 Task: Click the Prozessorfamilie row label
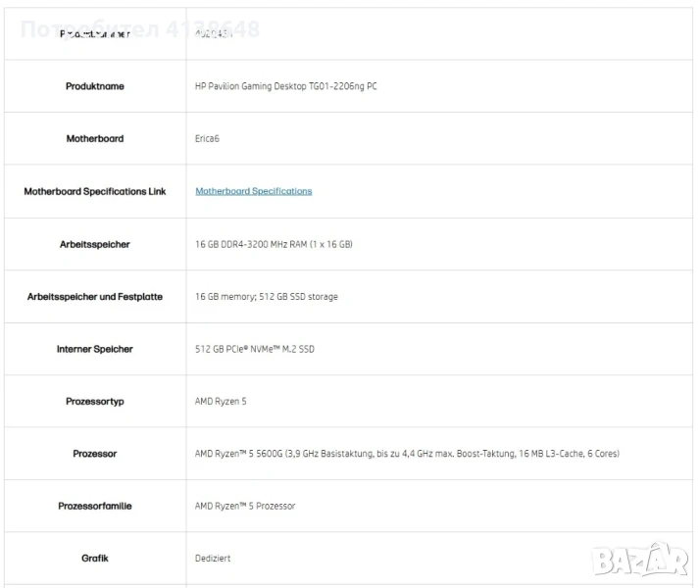(95, 506)
